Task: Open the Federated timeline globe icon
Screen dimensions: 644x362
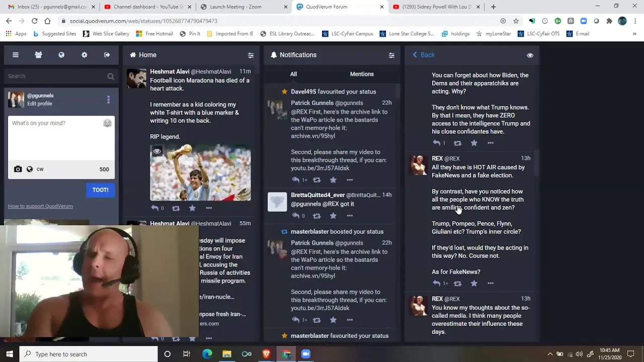Action: point(61,55)
